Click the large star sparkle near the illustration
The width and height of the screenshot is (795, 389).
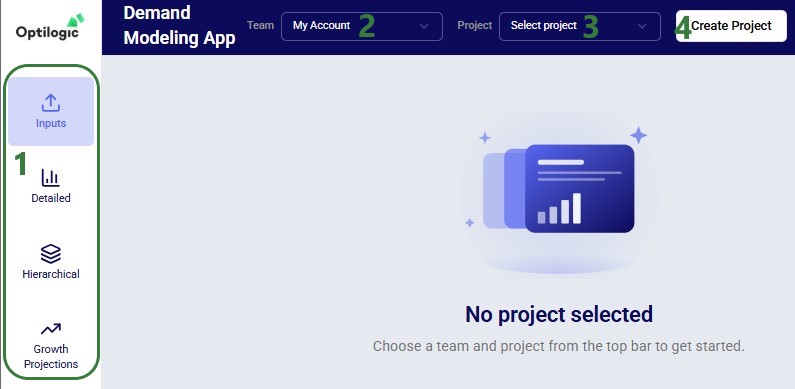pyautogui.click(x=638, y=135)
